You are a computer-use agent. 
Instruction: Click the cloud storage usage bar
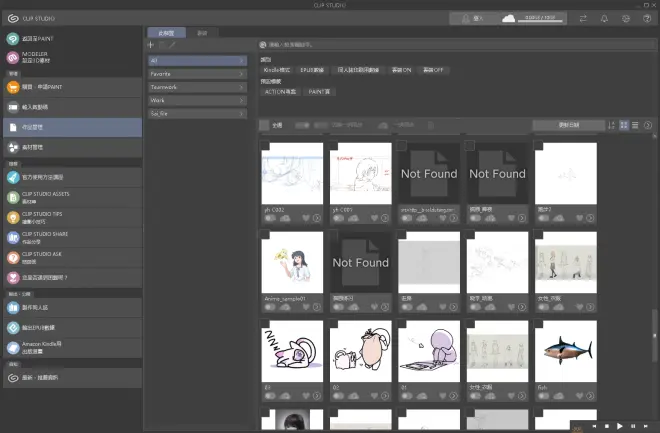(540, 20)
